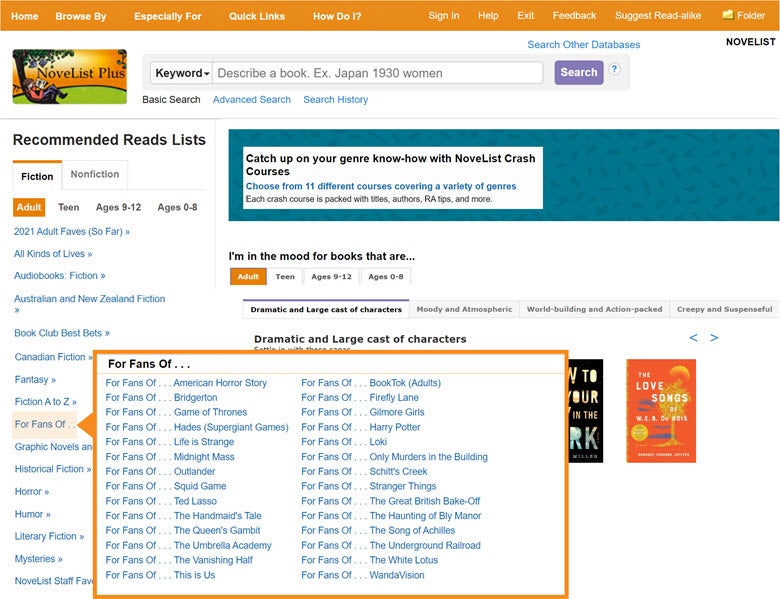Viewport: 780px width, 599px height.
Task: Open For Fans Of Bridgerton
Action: tap(161, 398)
